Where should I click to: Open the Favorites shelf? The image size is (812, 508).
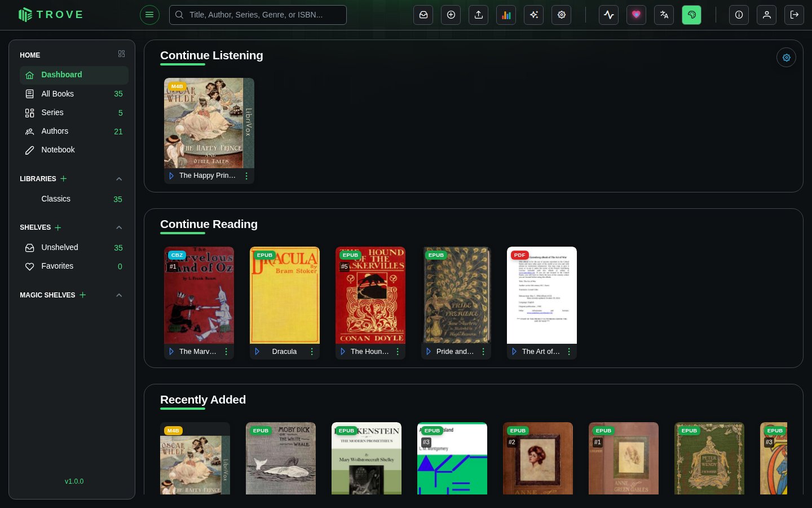point(74,266)
